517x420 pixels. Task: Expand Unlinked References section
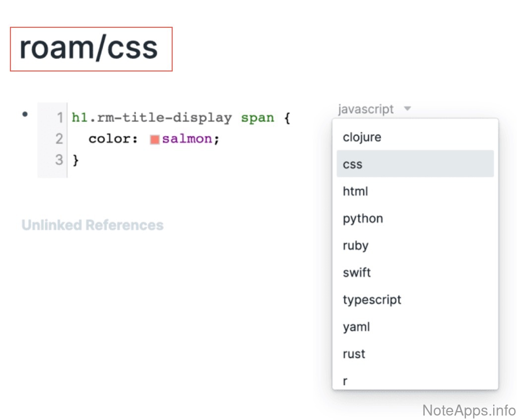click(92, 225)
